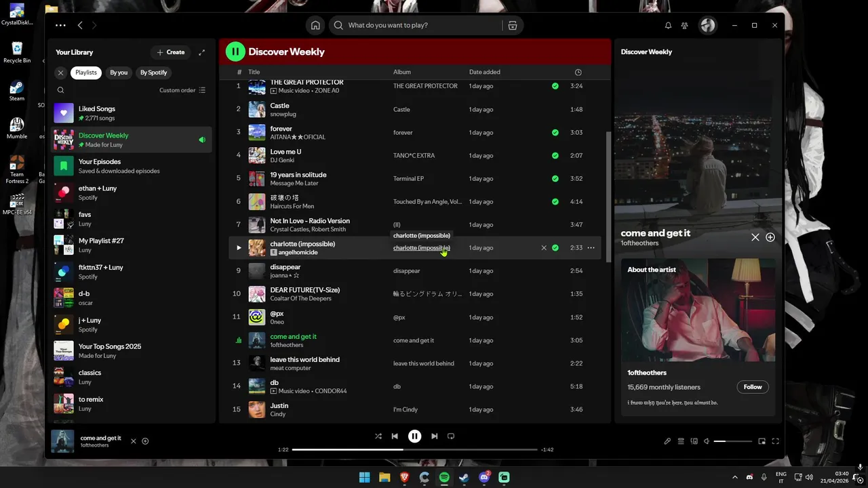The height and width of the screenshot is (488, 868).
Task: Pause Discover Weekly with green header button
Action: pyautogui.click(x=235, y=52)
